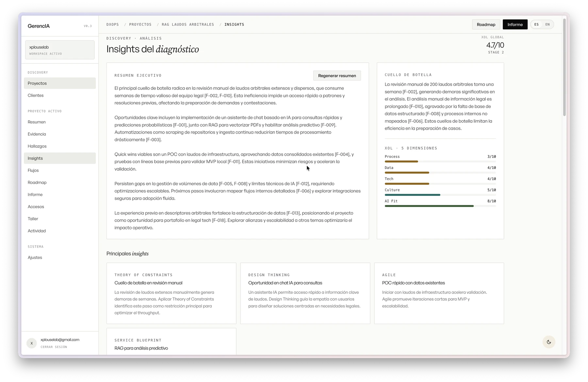588x382 pixels.
Task: Open RAG para análisis predictivo card
Action: click(171, 342)
